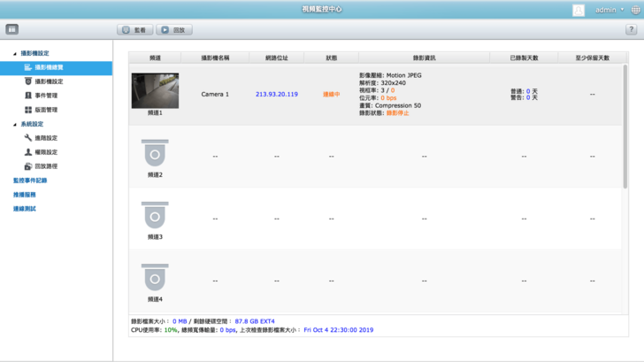644x362 pixels.
Task: Click the 頻道1 camera preview thumbnail
Action: tap(155, 90)
